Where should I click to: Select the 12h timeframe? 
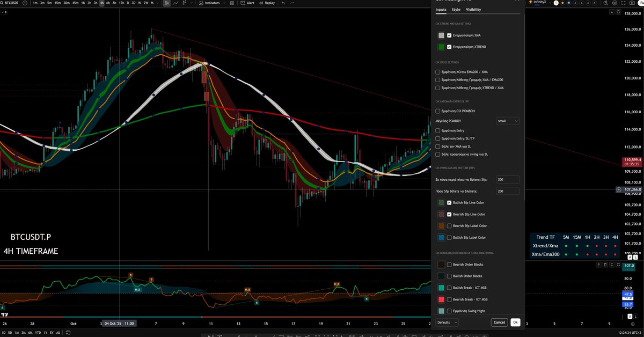[x=121, y=3]
